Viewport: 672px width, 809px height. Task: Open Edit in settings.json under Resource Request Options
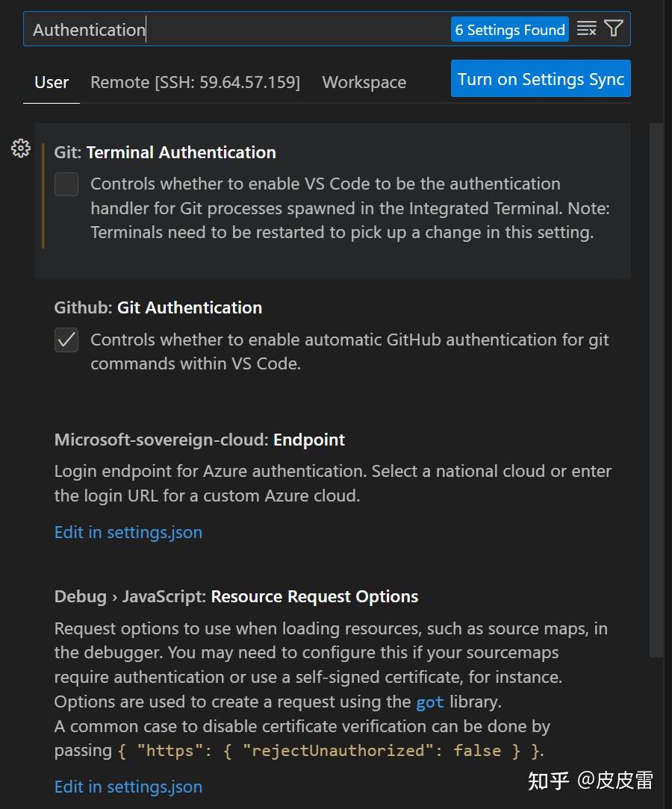(x=128, y=787)
